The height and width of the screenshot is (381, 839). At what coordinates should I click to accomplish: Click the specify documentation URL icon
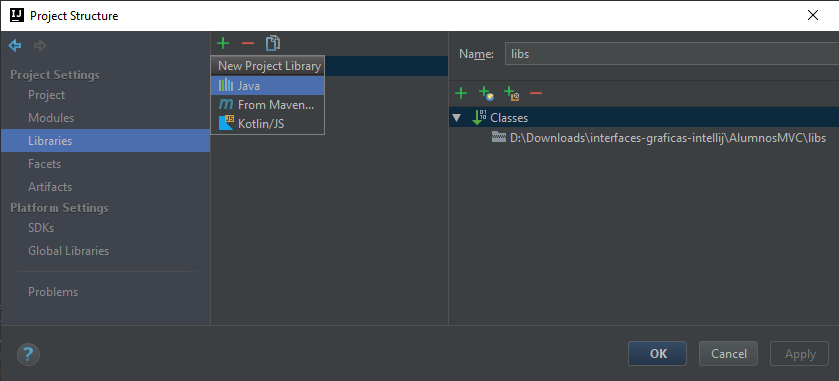[x=486, y=94]
